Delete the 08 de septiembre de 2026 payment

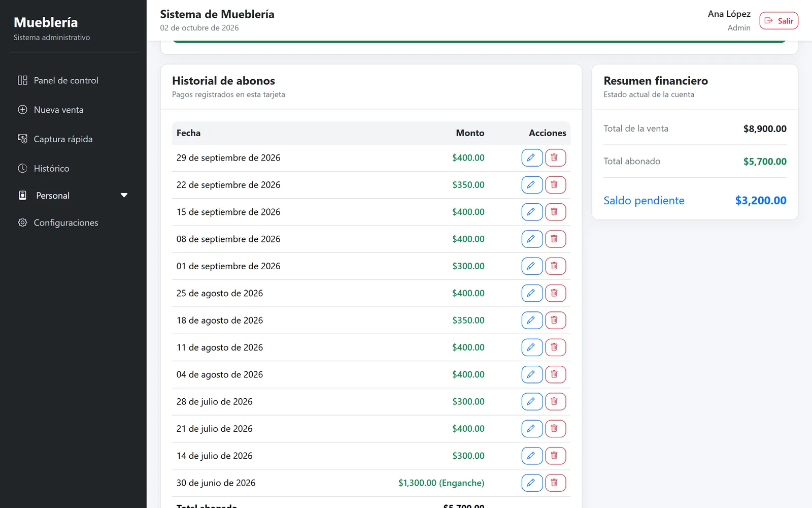(x=555, y=239)
